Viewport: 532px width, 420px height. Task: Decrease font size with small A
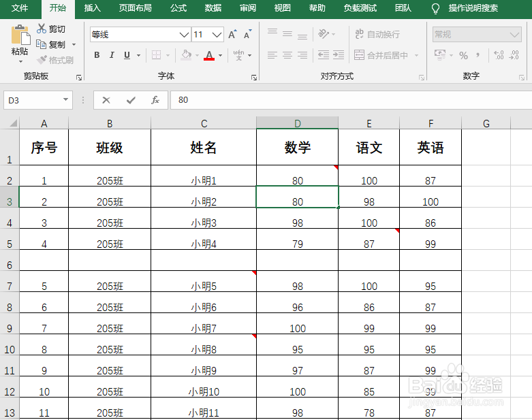tap(247, 34)
